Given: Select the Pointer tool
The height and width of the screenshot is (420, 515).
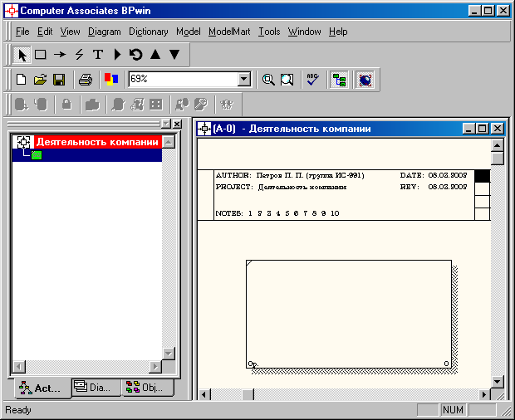Looking at the screenshot, I should pos(22,55).
